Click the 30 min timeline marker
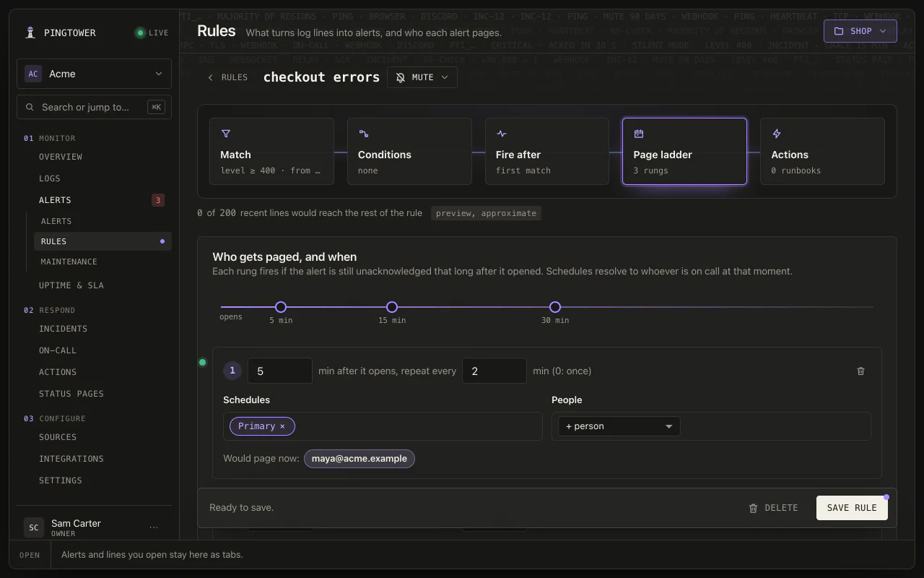This screenshot has width=924, height=578. coord(555,307)
